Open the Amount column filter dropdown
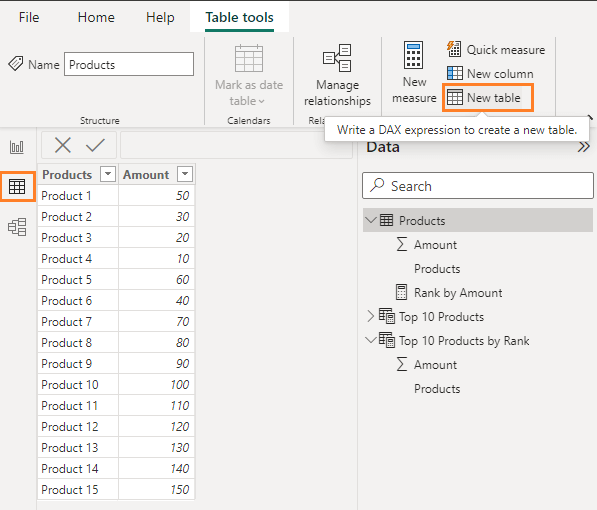The width and height of the screenshot is (597, 510). pos(185,174)
